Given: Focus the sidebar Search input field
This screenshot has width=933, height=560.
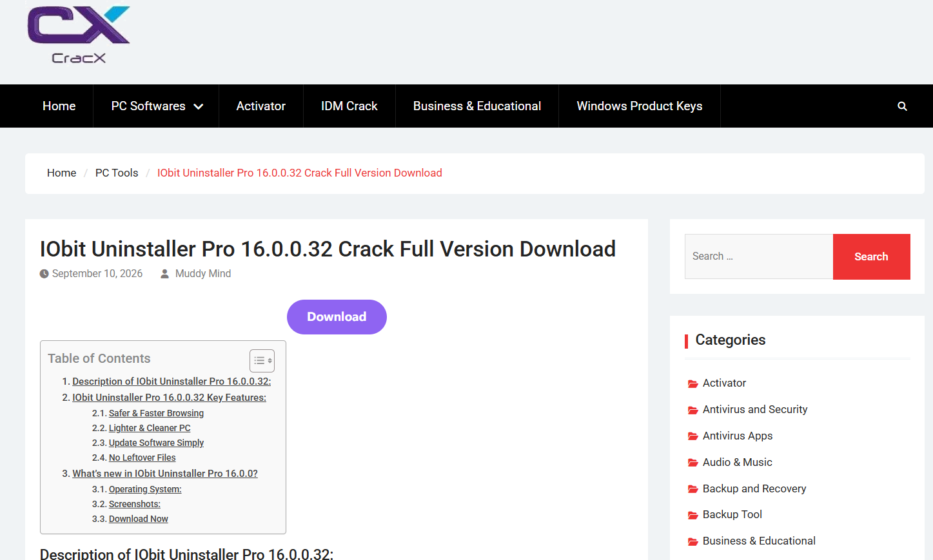Looking at the screenshot, I should click(759, 256).
